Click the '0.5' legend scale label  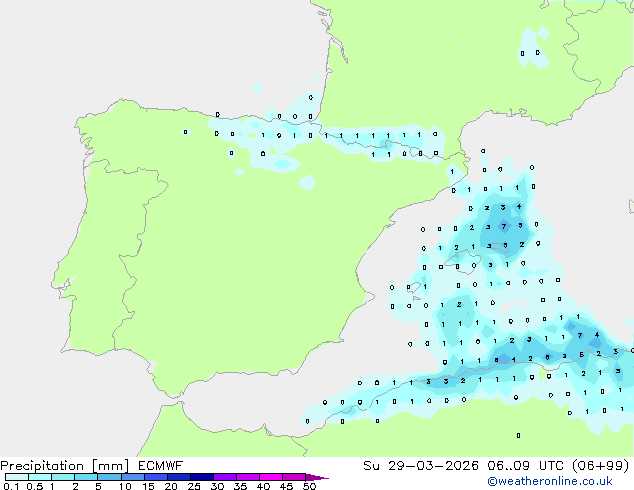point(34,486)
